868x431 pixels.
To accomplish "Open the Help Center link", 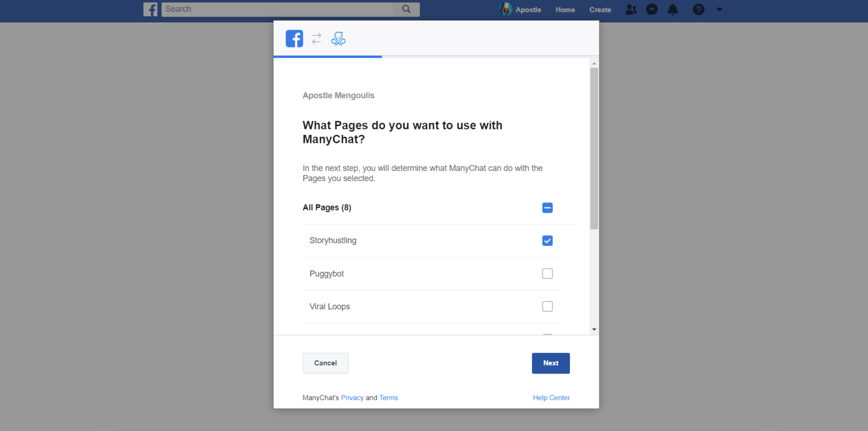I will tap(551, 398).
